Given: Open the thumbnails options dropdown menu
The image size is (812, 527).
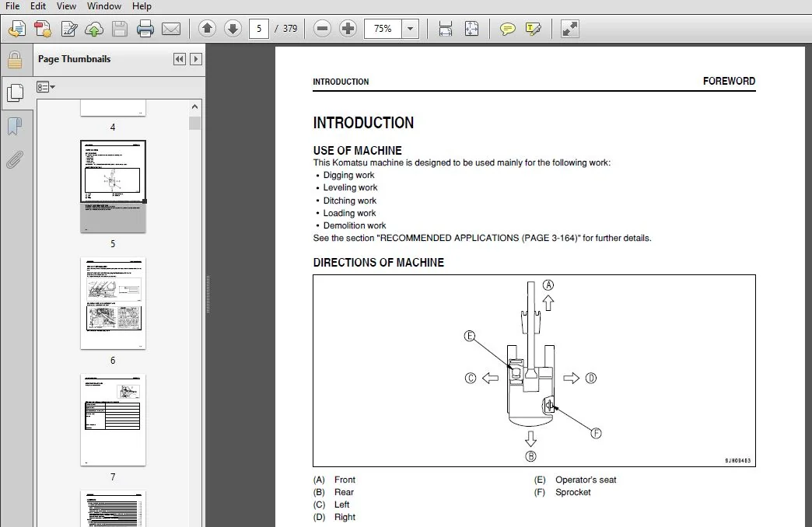Looking at the screenshot, I should (46, 87).
